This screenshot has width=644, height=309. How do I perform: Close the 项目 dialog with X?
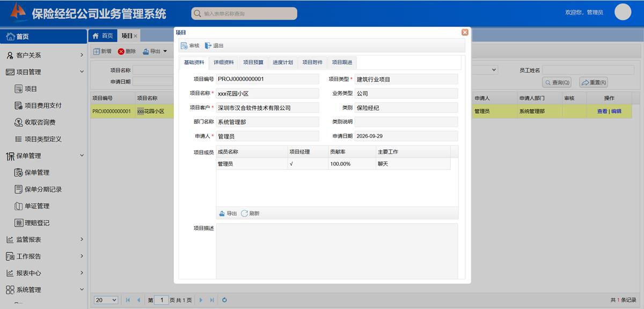465,32
